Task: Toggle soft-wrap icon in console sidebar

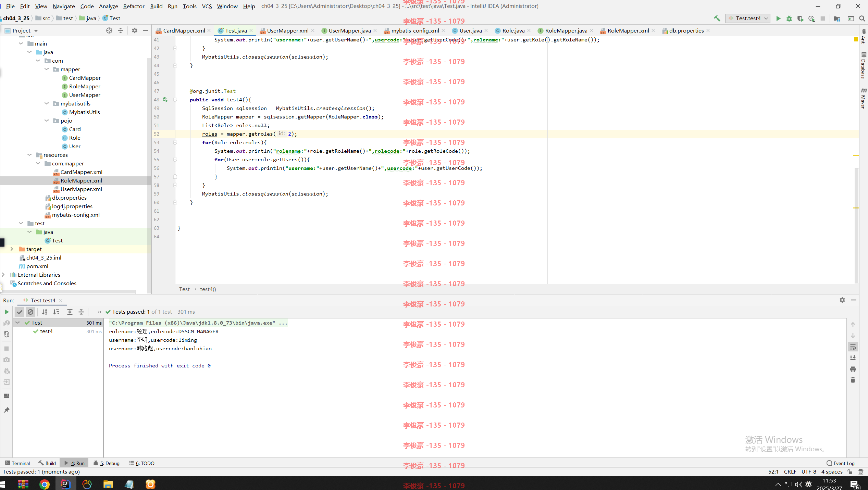Action: (853, 347)
